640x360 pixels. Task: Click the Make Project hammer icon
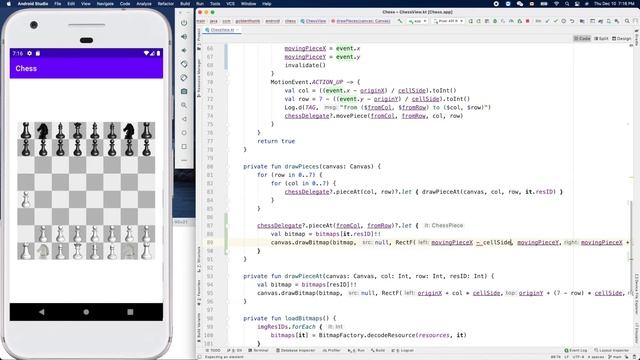(400, 21)
